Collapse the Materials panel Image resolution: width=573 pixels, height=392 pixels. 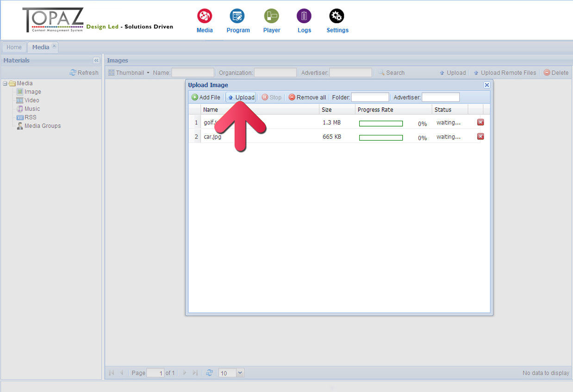tap(96, 61)
